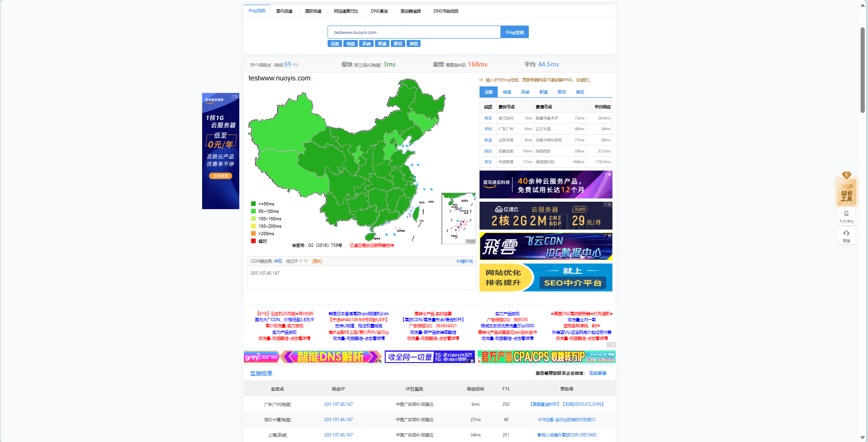Viewport: 868px width, 442px height.
Task: Click the 纠错补充 link
Action: click(x=464, y=261)
